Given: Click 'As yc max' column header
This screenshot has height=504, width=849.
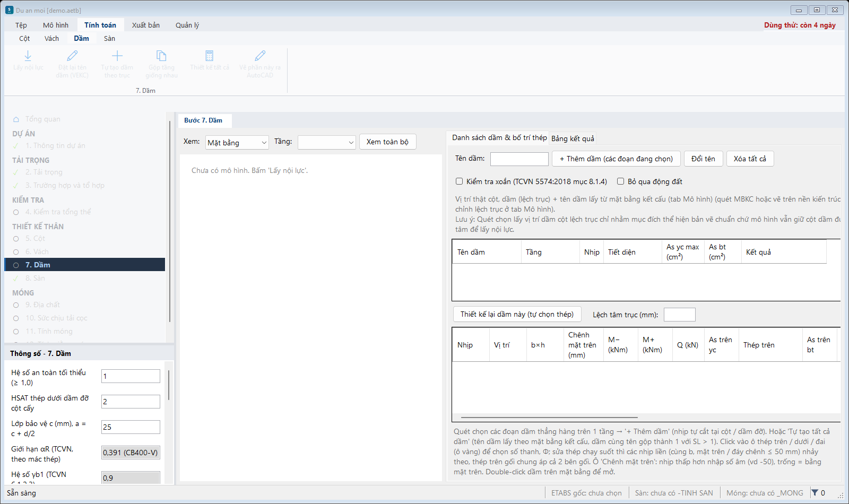Looking at the screenshot, I should click(x=682, y=251).
